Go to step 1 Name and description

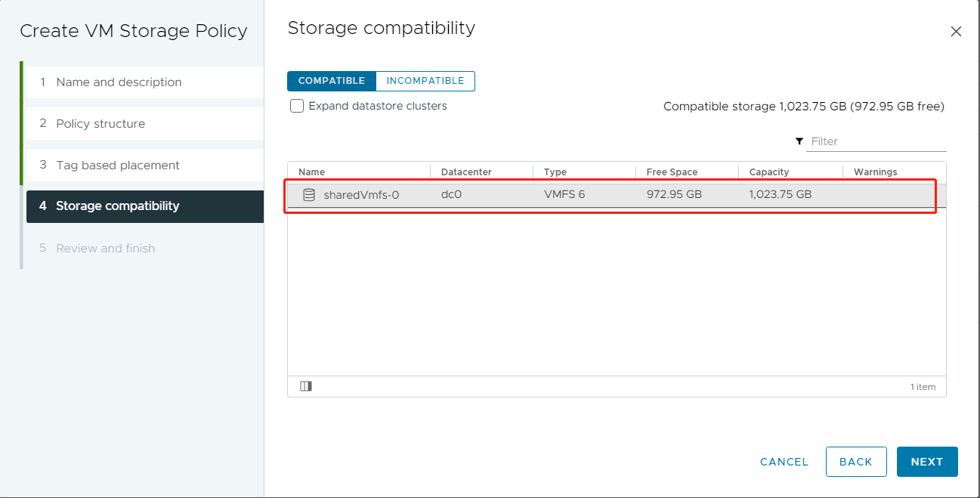[x=144, y=82]
